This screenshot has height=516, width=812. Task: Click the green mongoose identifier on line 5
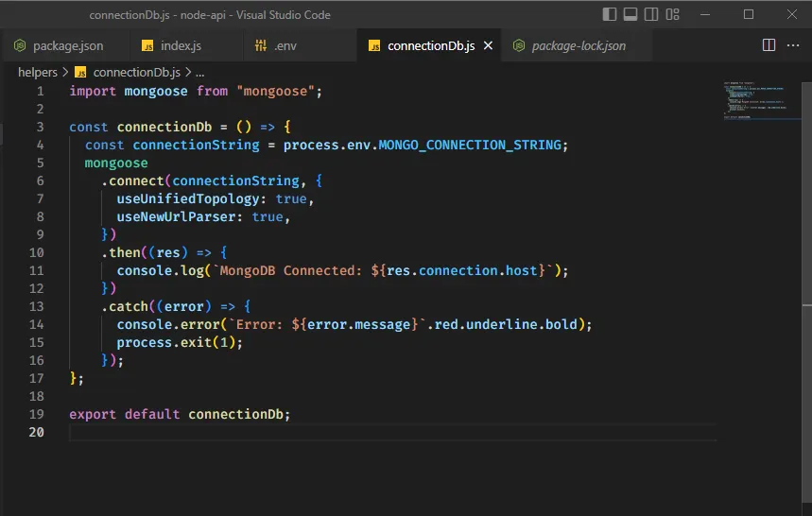(x=116, y=163)
